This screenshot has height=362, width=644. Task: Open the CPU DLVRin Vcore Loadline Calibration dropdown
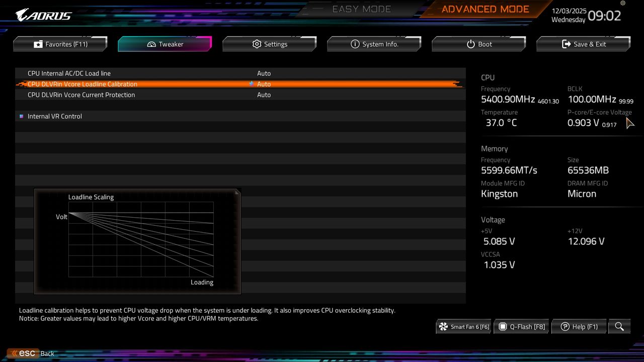click(x=264, y=84)
